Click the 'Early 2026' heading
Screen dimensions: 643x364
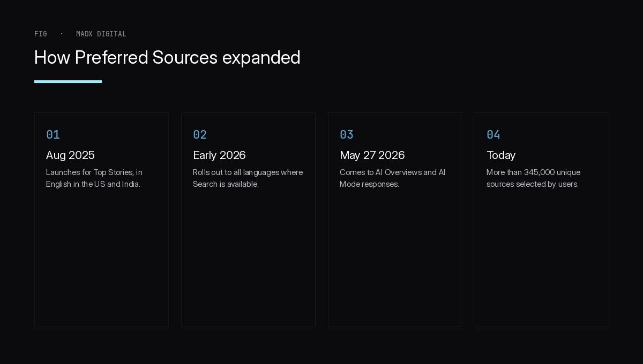point(219,155)
